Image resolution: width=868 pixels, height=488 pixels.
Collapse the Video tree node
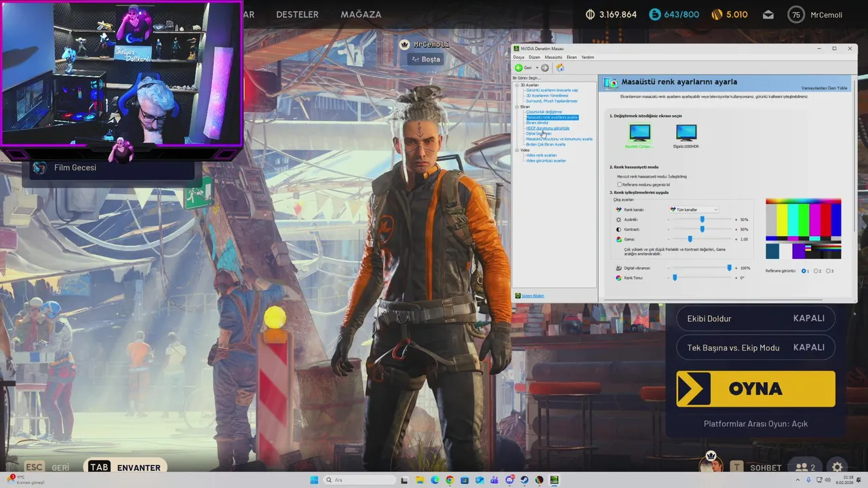point(517,150)
